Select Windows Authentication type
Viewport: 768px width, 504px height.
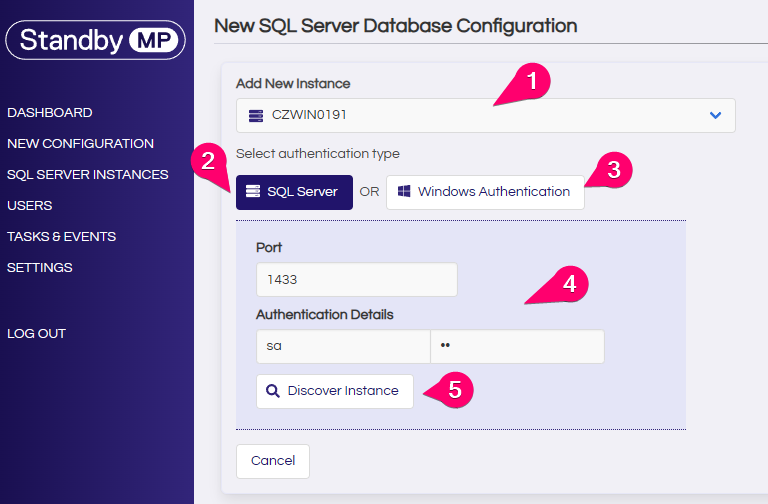point(485,192)
